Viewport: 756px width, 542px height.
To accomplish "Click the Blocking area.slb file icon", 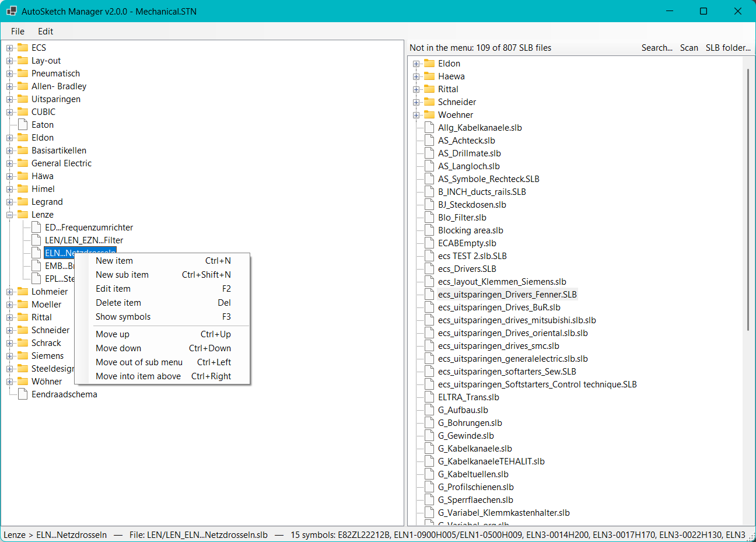I will point(429,230).
